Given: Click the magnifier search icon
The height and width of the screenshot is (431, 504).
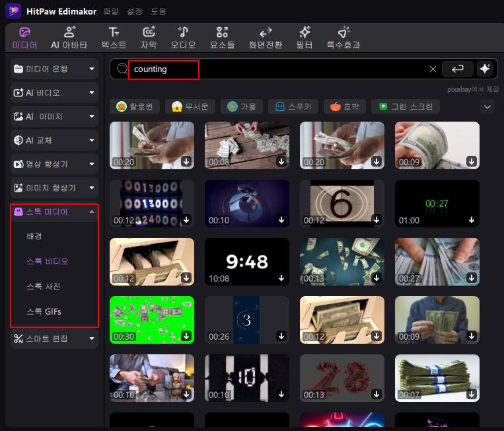Looking at the screenshot, I should [x=122, y=69].
